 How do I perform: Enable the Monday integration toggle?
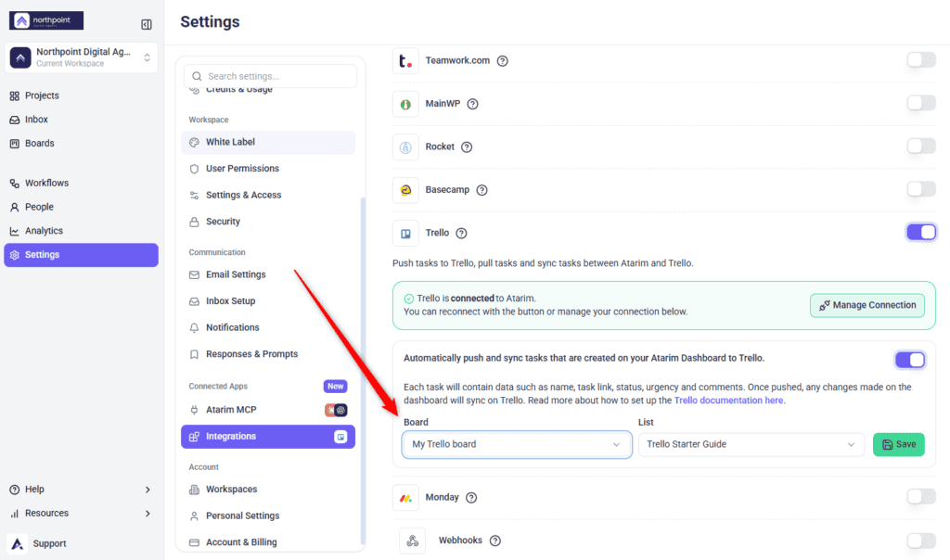921,497
